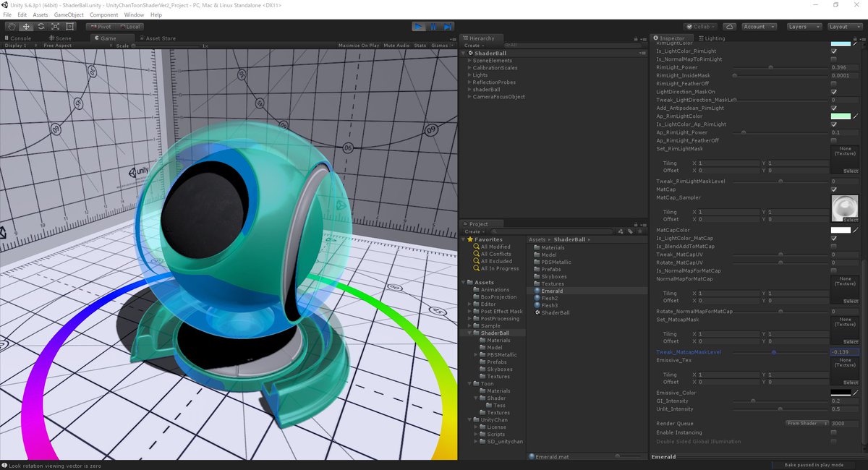
Task: Expand the SceneElements hierarchy item
Action: 469,61
